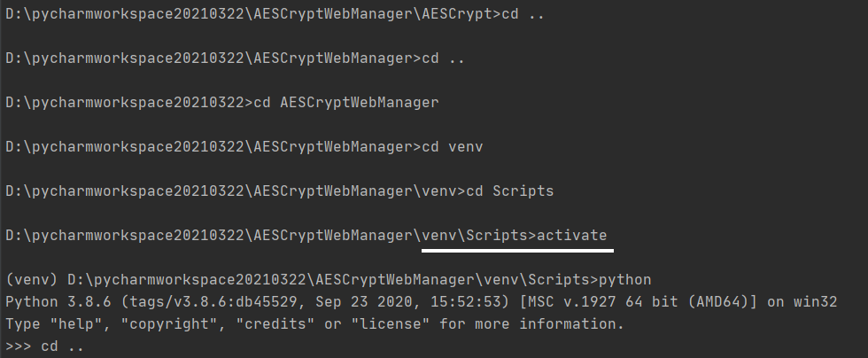The width and height of the screenshot is (868, 358).
Task: Click "AESCrypt>" at the end of the first prompt path
Action: tap(461, 14)
